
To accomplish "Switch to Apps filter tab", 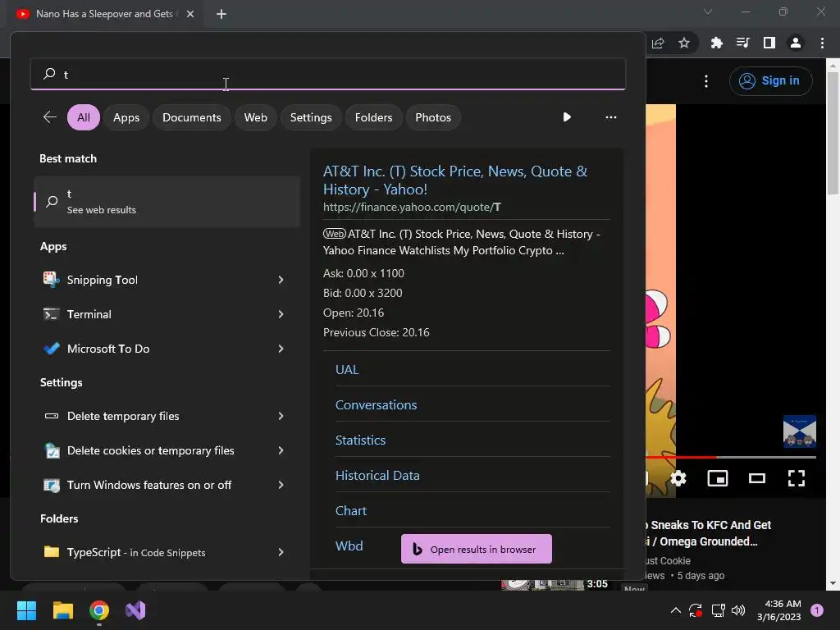I will [x=126, y=117].
